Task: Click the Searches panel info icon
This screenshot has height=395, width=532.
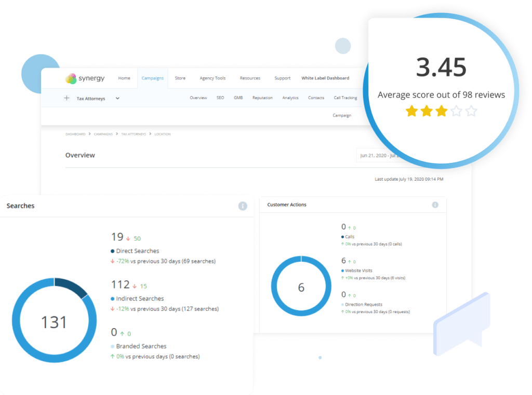Action: point(243,206)
